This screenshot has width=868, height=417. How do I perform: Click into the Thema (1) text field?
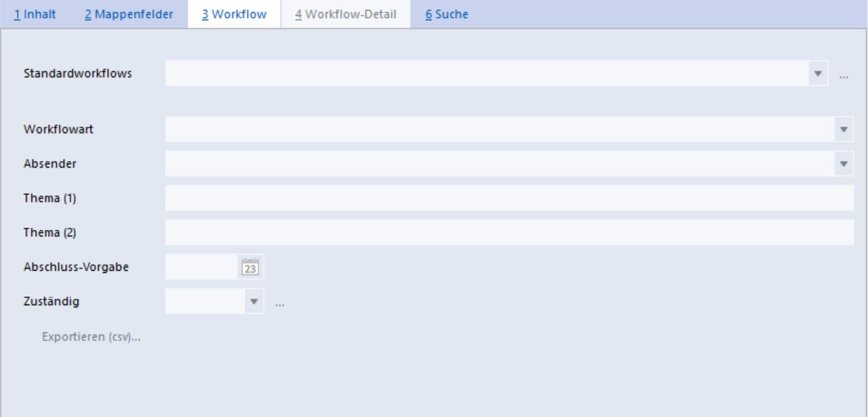coord(509,198)
